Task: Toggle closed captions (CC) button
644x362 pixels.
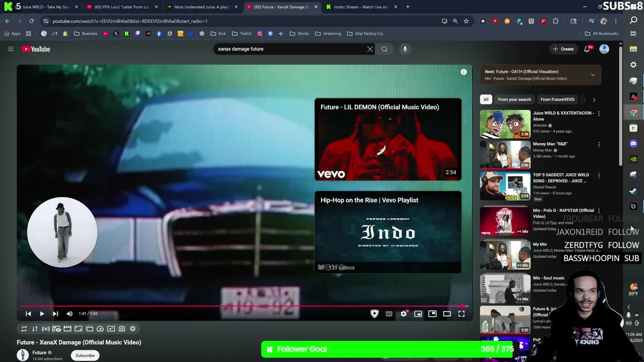Action: coord(389,314)
